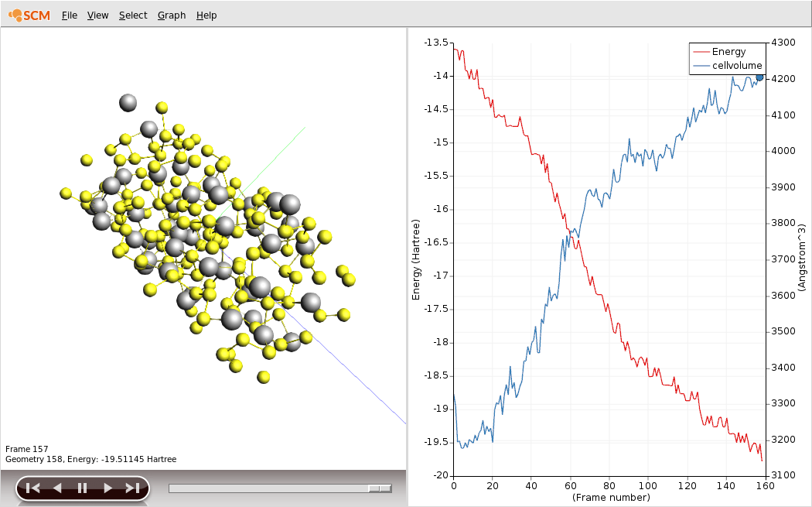Click the Energy legend entry

click(728, 52)
